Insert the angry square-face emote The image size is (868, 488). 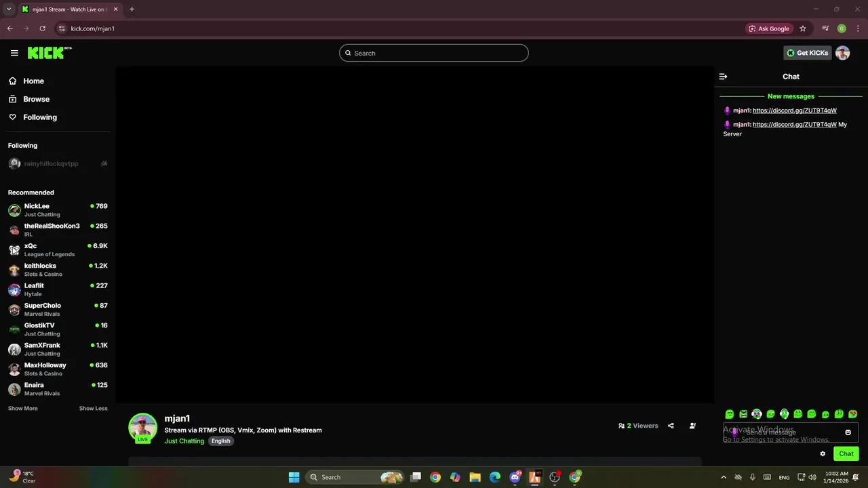[x=743, y=414]
